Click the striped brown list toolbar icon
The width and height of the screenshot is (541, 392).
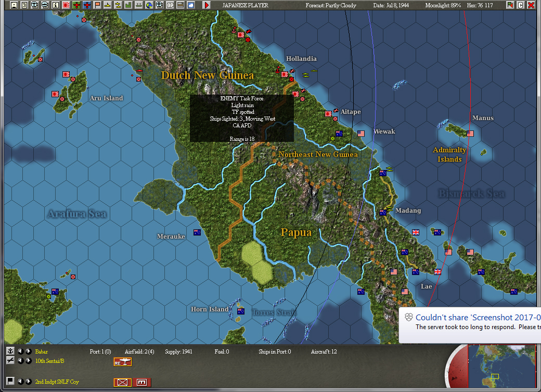180,5
